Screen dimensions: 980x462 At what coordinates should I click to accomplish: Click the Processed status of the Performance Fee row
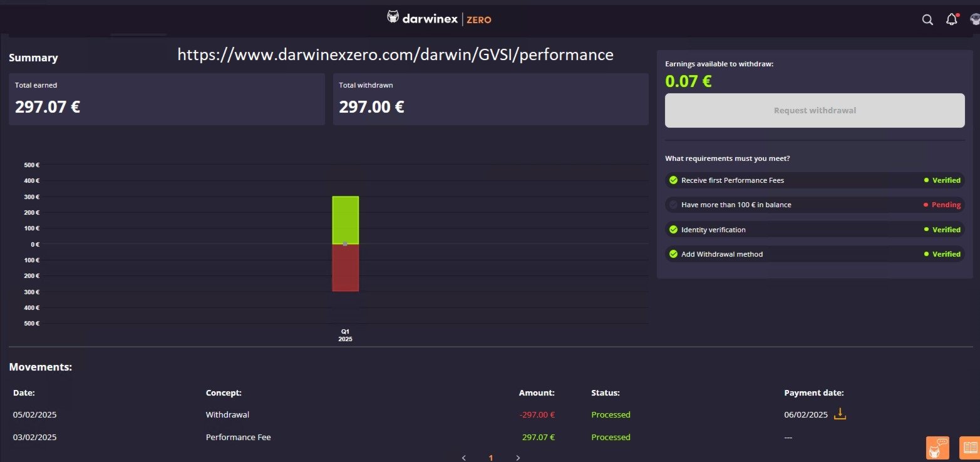tap(611, 437)
